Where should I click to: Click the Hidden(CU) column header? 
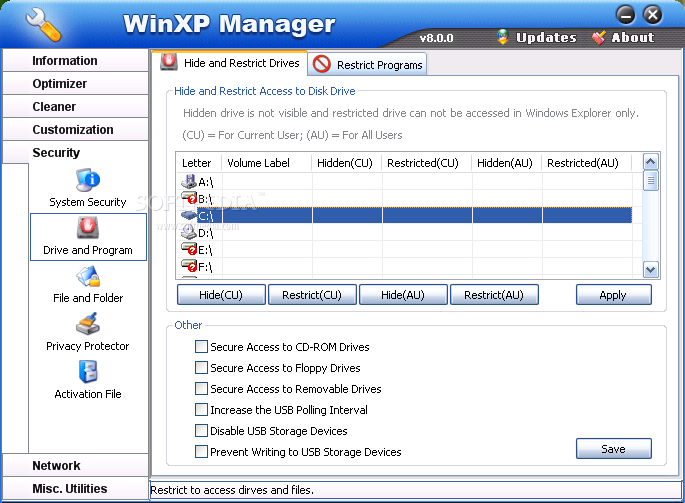(x=346, y=163)
